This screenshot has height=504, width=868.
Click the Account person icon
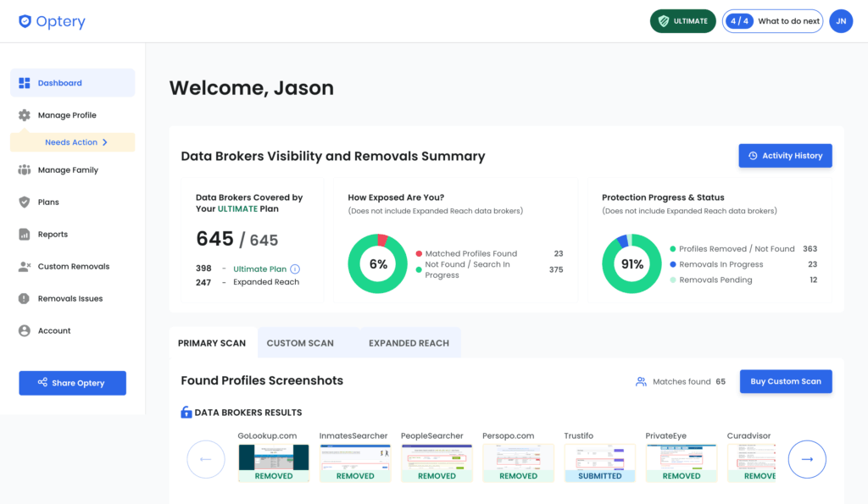coord(25,331)
